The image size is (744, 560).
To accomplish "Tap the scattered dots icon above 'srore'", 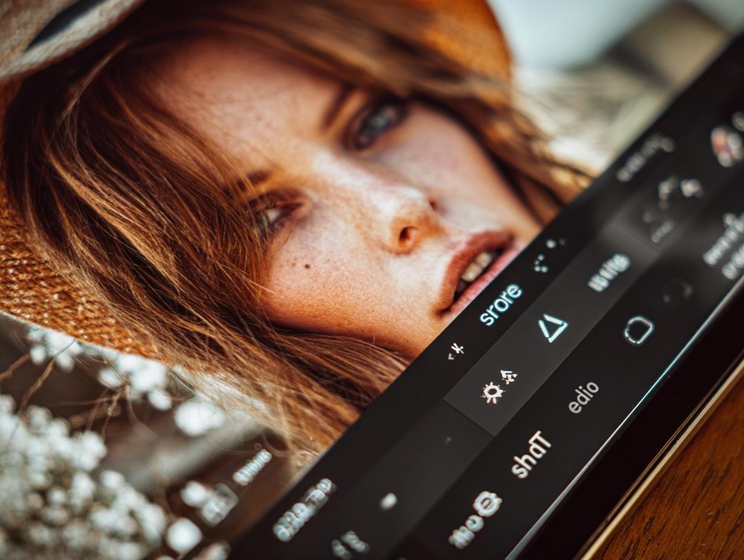I will [547, 253].
